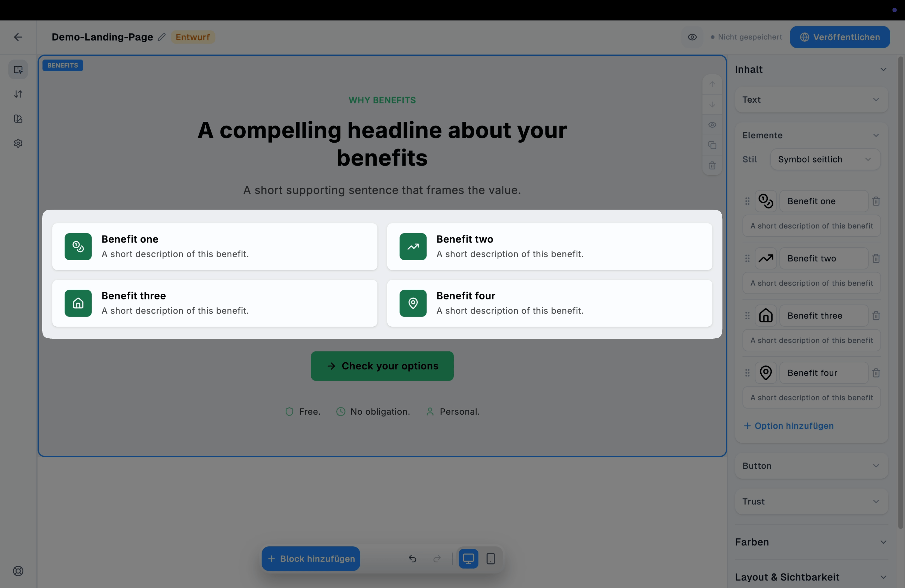Select the Benefit two card in canvas

pos(550,247)
